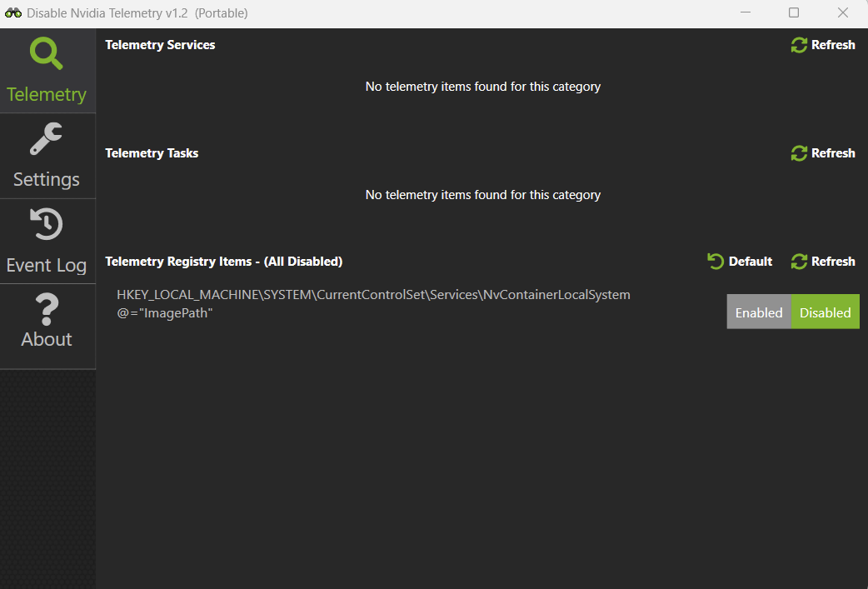This screenshot has height=589, width=868.
Task: Select the NvContainerLocalSystem registry key path text
Action: coord(374,295)
